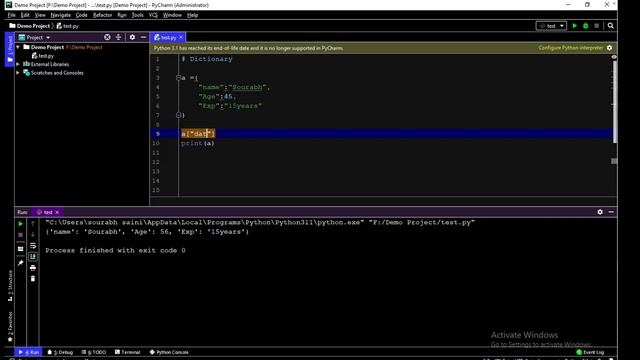
Task: Close the test tab in Run panel
Action: (x=57, y=212)
